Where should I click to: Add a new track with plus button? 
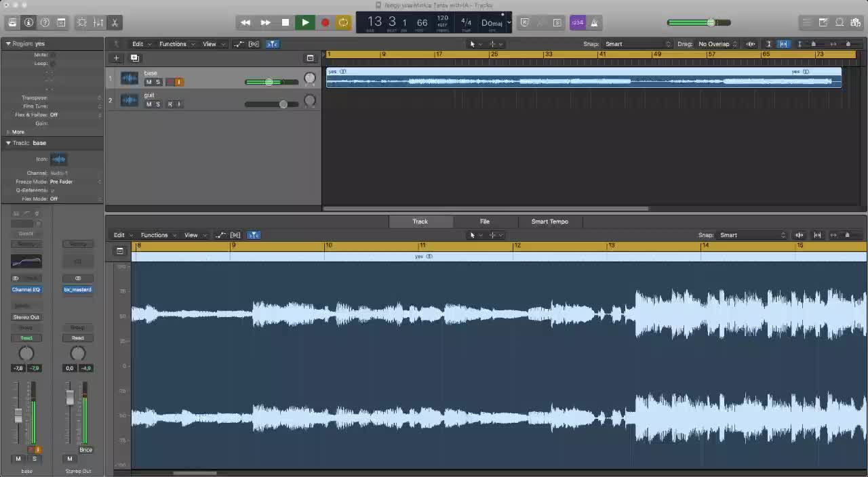coord(116,58)
